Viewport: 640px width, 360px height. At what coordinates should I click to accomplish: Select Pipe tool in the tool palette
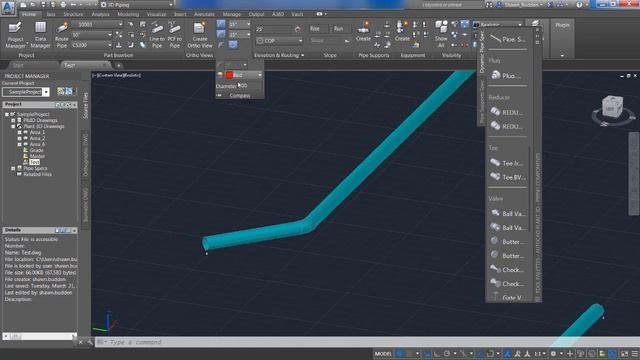507,39
